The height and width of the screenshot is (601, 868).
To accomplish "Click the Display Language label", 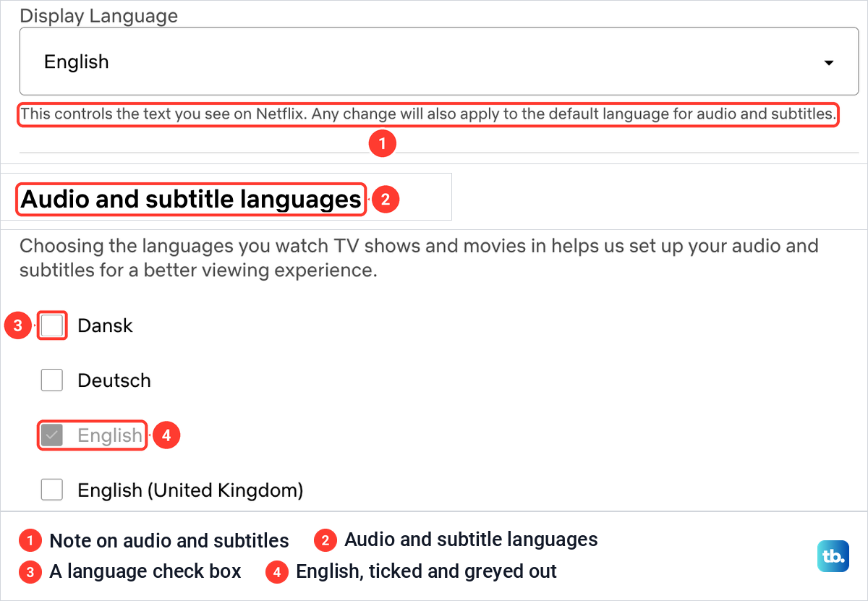I will coord(98,15).
